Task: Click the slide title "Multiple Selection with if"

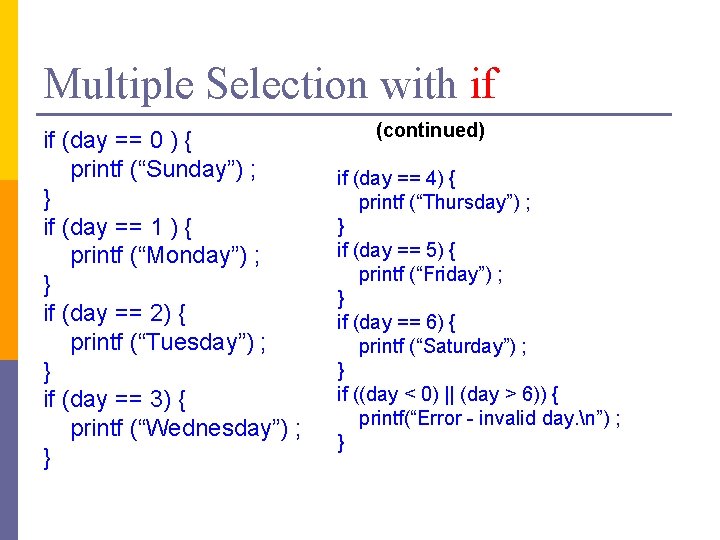Action: (270, 83)
